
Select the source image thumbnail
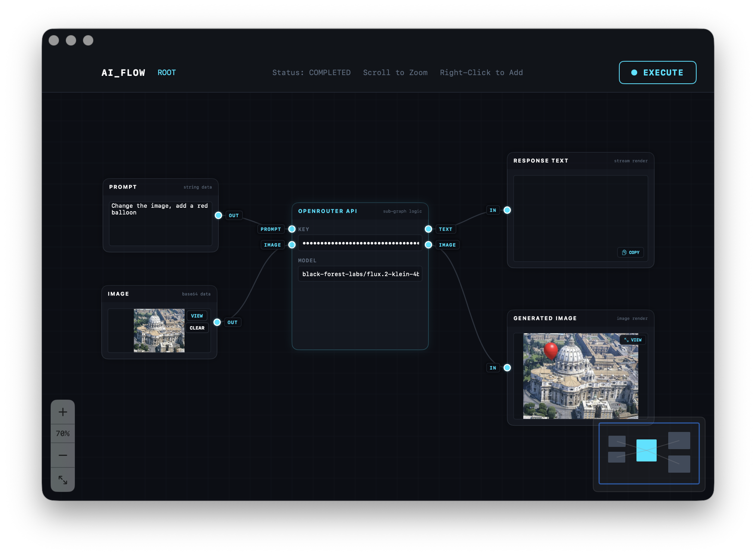tap(159, 331)
